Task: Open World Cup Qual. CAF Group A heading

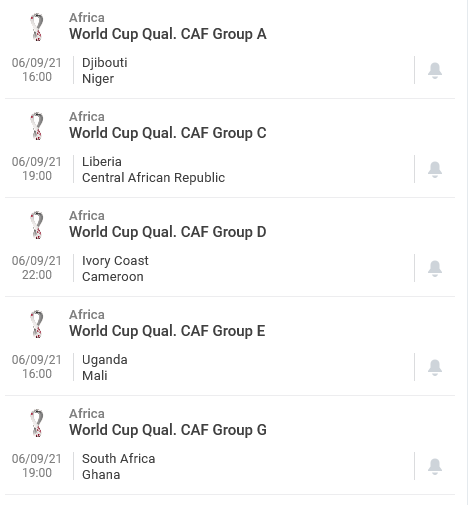Action: pos(168,34)
